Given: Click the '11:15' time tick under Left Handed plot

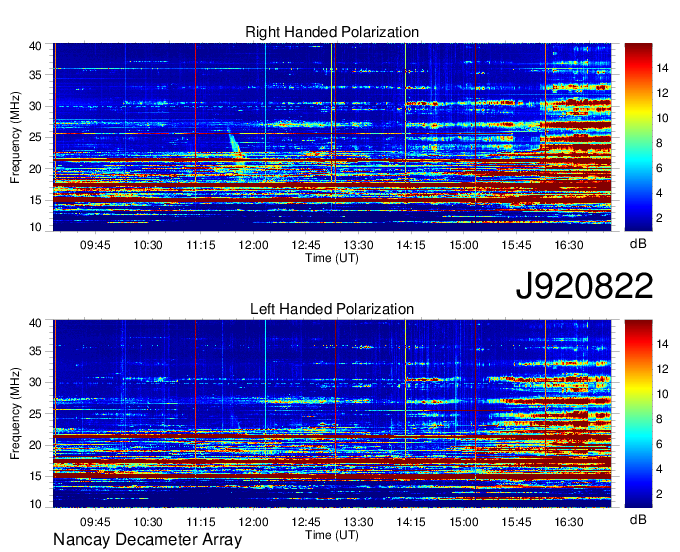Looking at the screenshot, I should coord(200,522).
